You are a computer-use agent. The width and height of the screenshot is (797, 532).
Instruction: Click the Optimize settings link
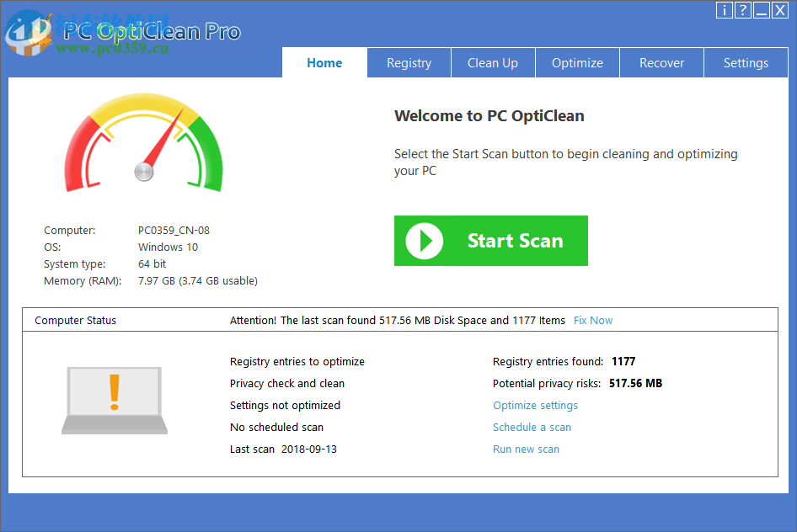point(535,405)
